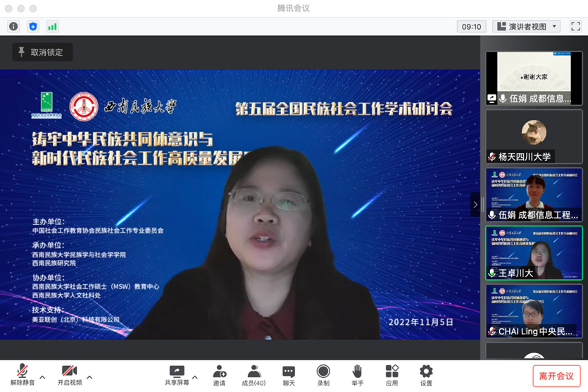Open the 邀请 invite option

220,375
